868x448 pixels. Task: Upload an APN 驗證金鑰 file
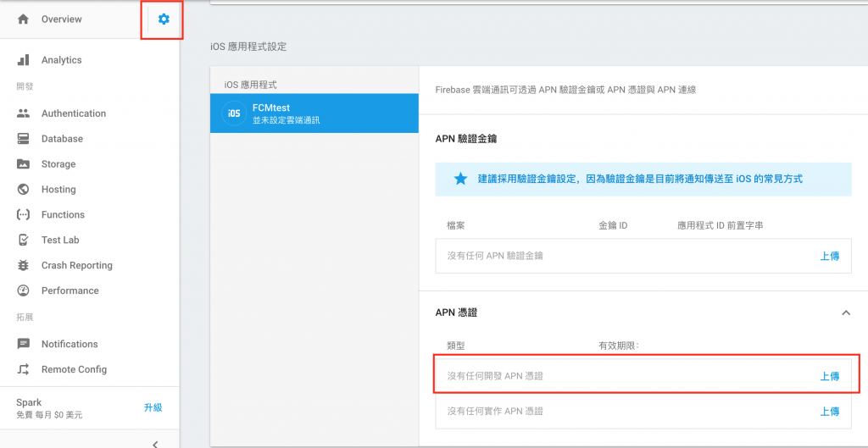pyautogui.click(x=829, y=256)
